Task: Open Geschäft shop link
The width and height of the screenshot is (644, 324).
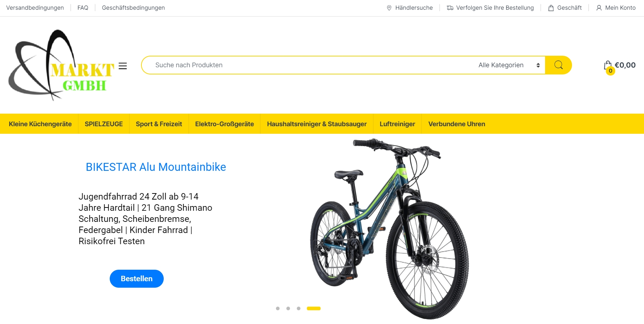Action: [565, 8]
